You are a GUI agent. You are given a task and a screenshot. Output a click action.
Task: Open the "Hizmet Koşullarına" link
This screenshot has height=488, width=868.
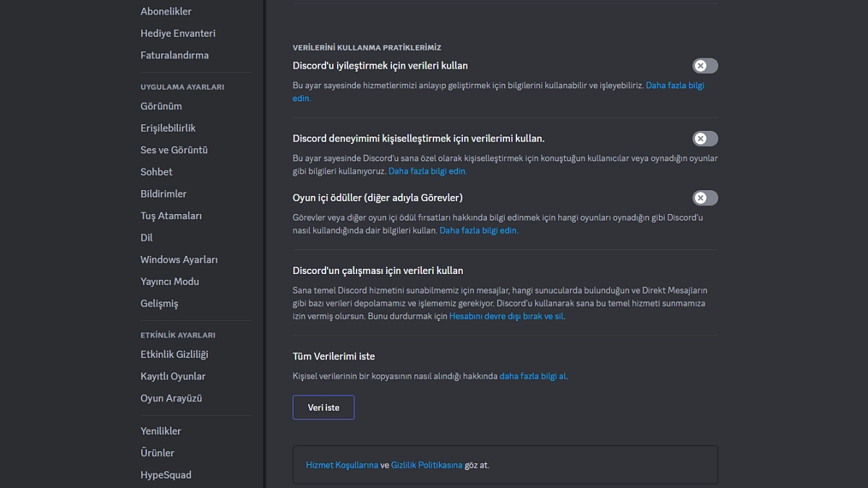[x=341, y=465]
